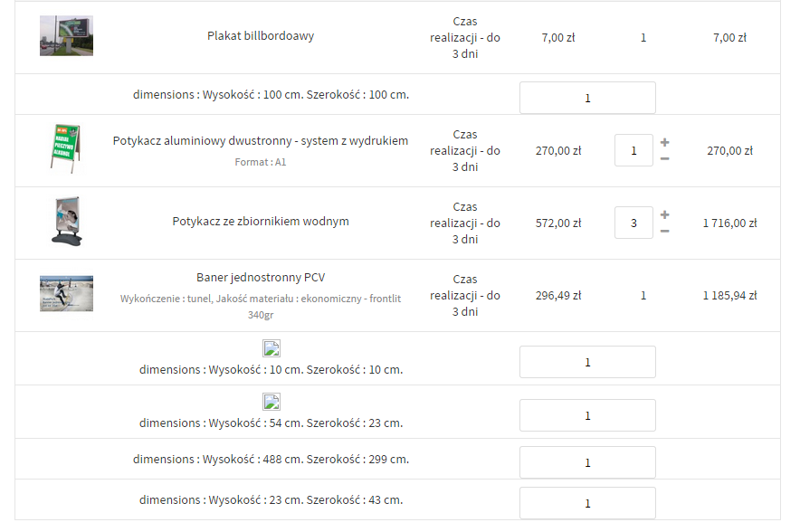Increase quantity of Potykacz aluminiowy dwustronny
Image resolution: width=800 pixels, height=532 pixels.
click(x=665, y=142)
